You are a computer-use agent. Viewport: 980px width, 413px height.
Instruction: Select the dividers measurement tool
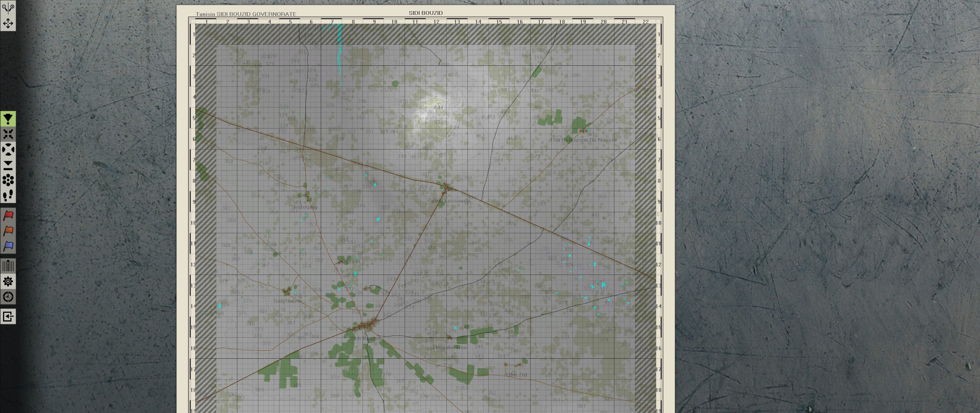pos(8,8)
